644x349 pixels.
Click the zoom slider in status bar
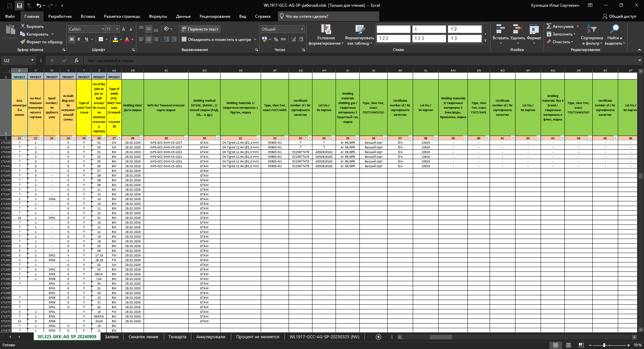pyautogui.click(x=604, y=345)
